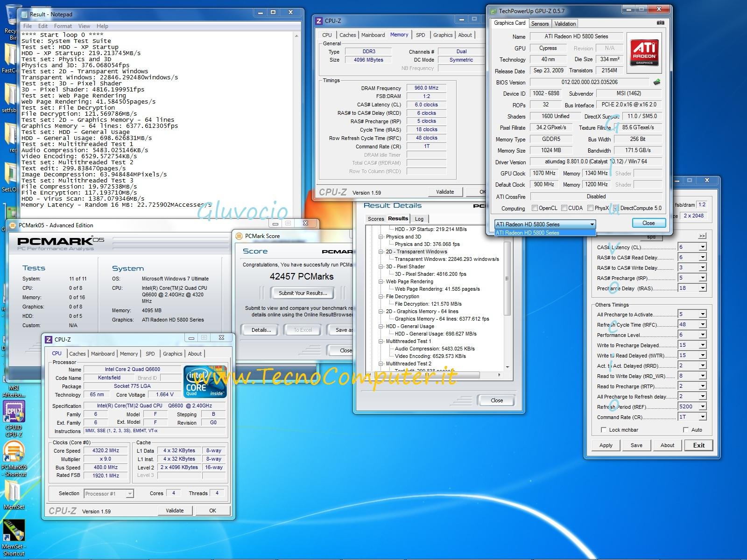This screenshot has height=560, width=747.
Task: Select ATI Radeon HD 5800 Series list entry
Action: (x=545, y=233)
